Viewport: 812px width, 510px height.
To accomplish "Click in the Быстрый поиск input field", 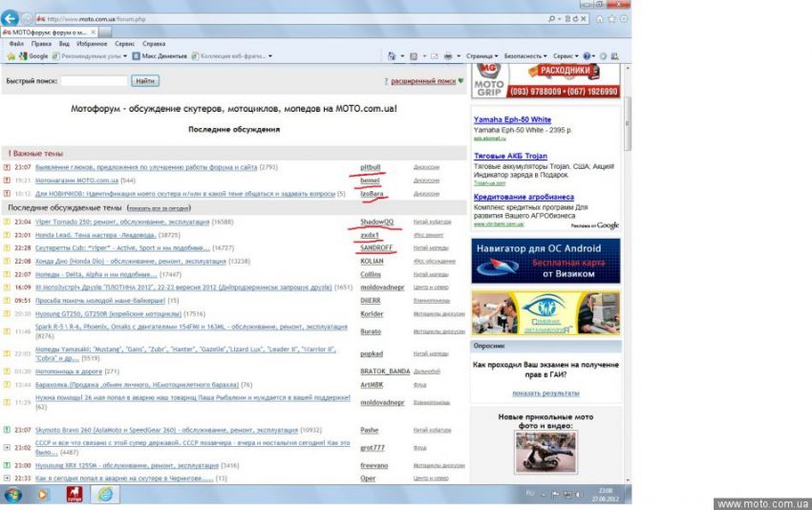I will point(94,81).
